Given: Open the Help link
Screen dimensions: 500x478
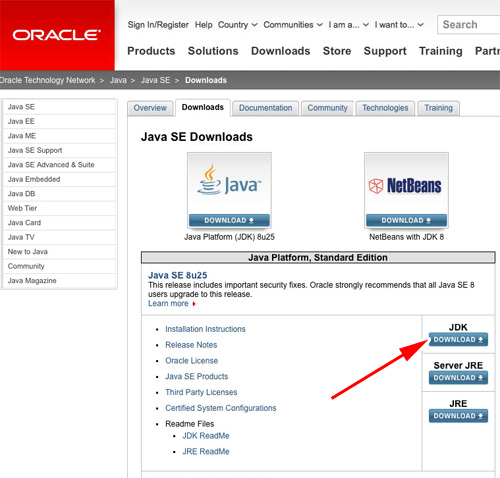Looking at the screenshot, I should point(204,25).
